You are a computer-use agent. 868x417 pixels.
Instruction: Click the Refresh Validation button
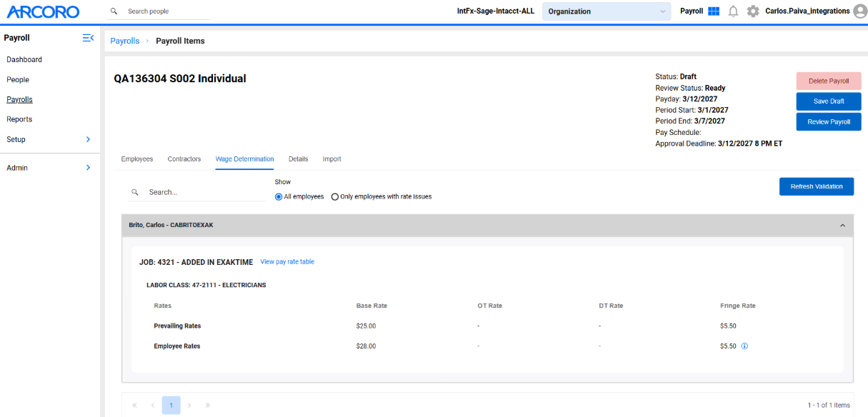click(817, 187)
